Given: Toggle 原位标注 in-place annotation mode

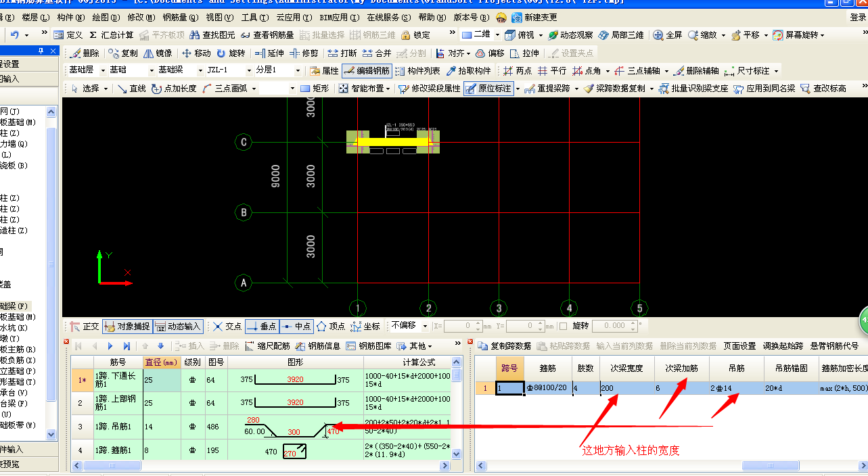Looking at the screenshot, I should (x=488, y=88).
